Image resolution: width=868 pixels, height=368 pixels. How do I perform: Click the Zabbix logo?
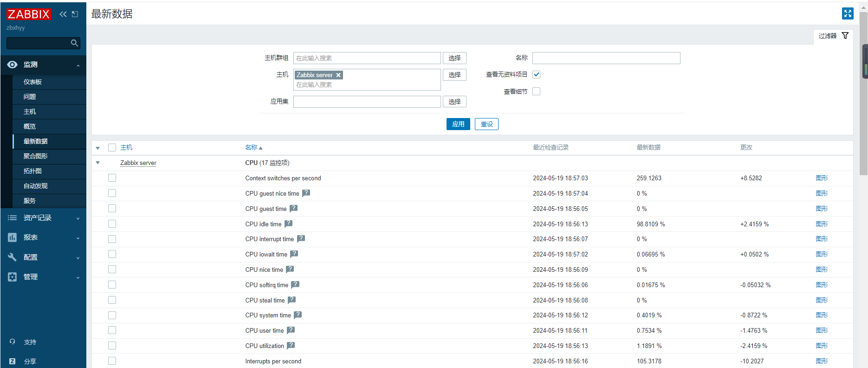[28, 14]
